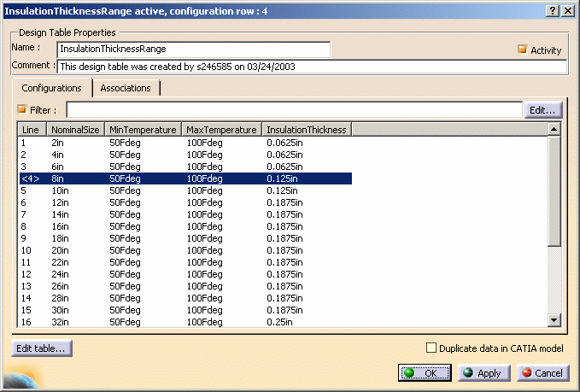Select the active 8in row
This screenshot has height=392, width=580.
(x=185, y=178)
